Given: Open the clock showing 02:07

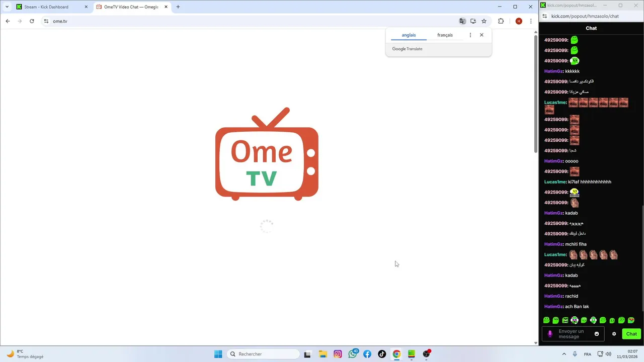Looking at the screenshot, I should pos(627,354).
